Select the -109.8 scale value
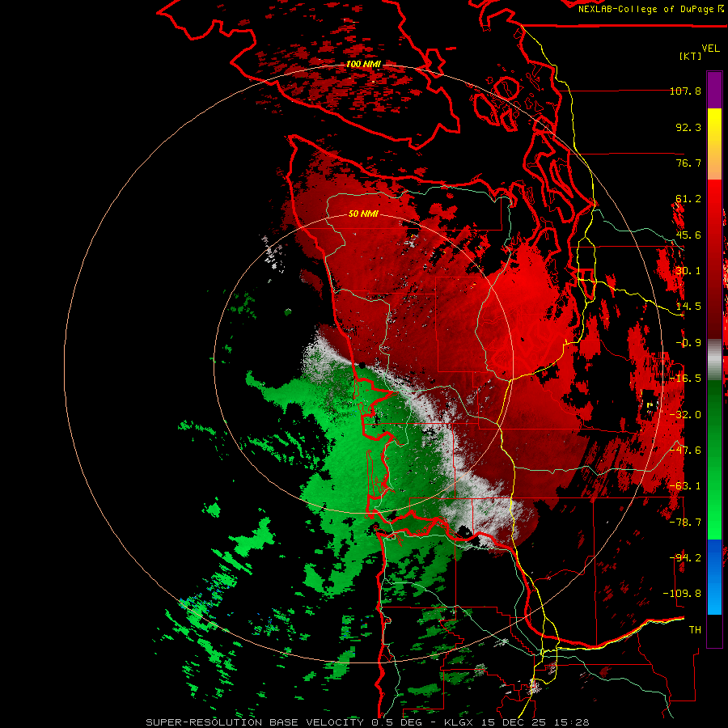728x728 pixels. [x=682, y=594]
